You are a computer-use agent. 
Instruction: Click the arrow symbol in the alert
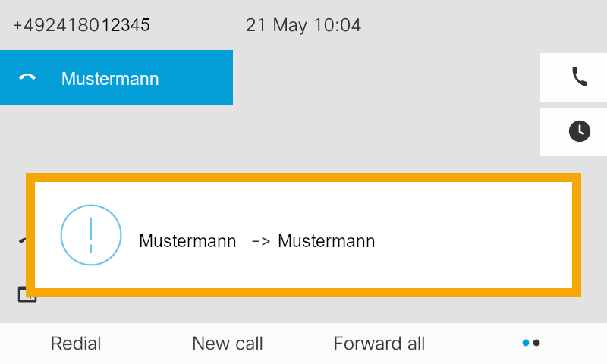[x=260, y=242]
